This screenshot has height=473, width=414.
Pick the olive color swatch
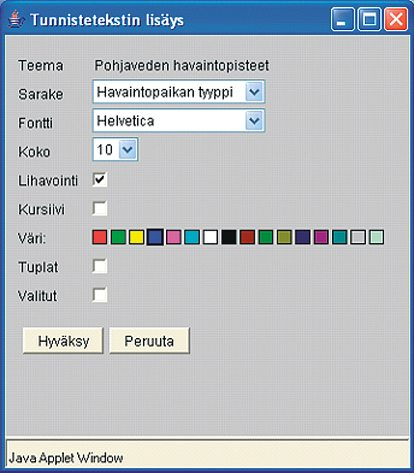coord(284,237)
